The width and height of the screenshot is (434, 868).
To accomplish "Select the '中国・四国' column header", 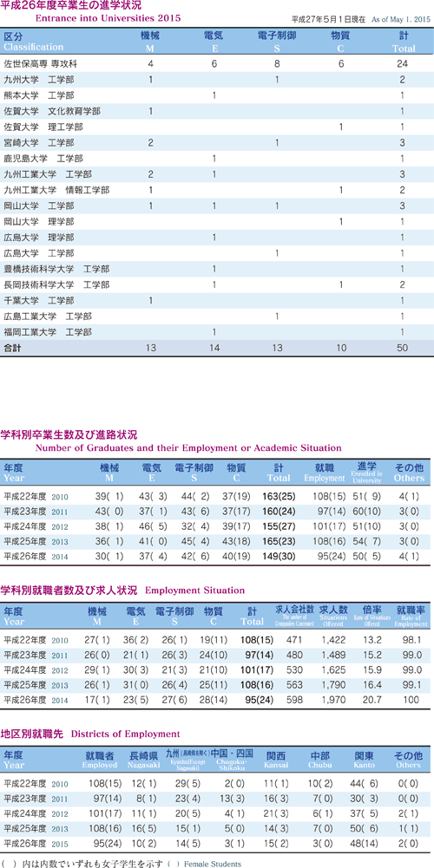I will click(232, 760).
